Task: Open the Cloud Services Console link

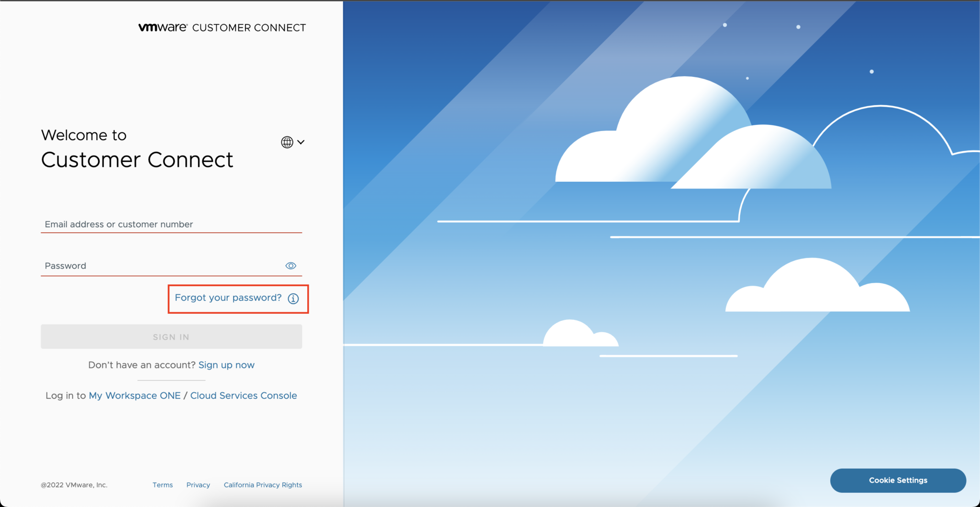Action: pos(243,396)
